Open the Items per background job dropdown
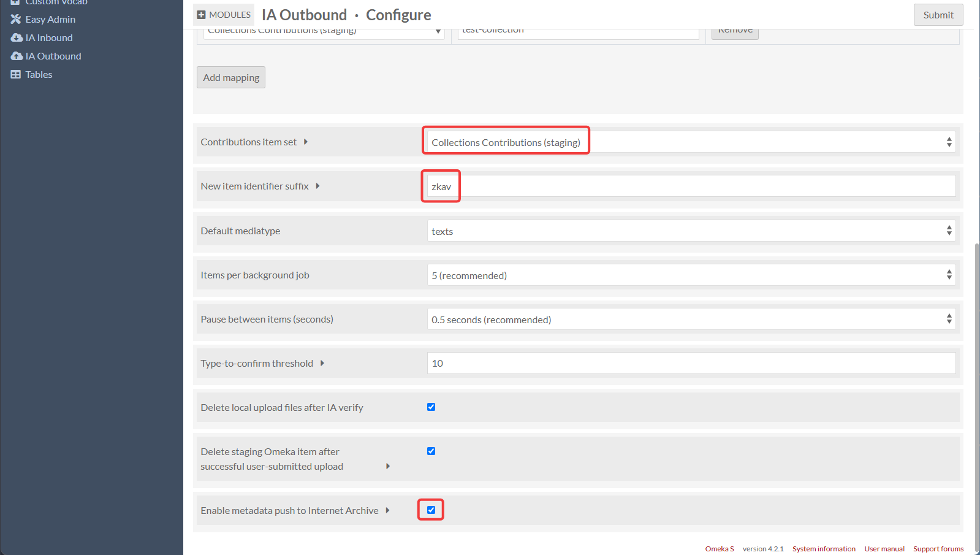 click(691, 275)
